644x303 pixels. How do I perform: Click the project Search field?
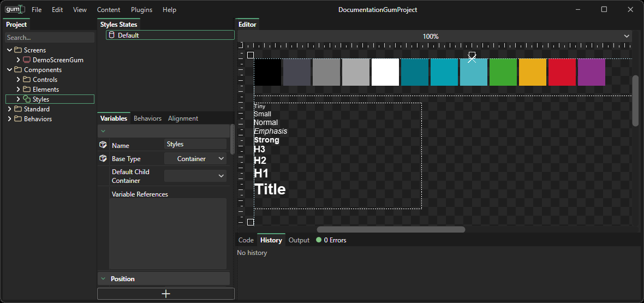coord(49,38)
